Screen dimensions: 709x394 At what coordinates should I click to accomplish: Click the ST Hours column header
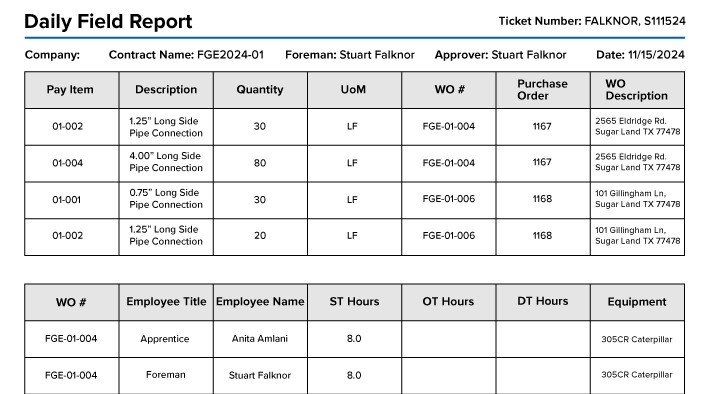[354, 302]
